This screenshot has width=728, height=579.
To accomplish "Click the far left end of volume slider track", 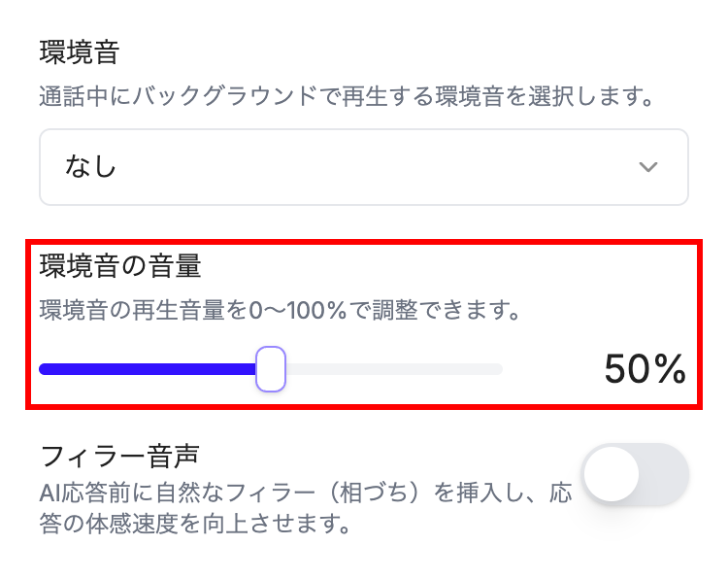I will (x=43, y=369).
